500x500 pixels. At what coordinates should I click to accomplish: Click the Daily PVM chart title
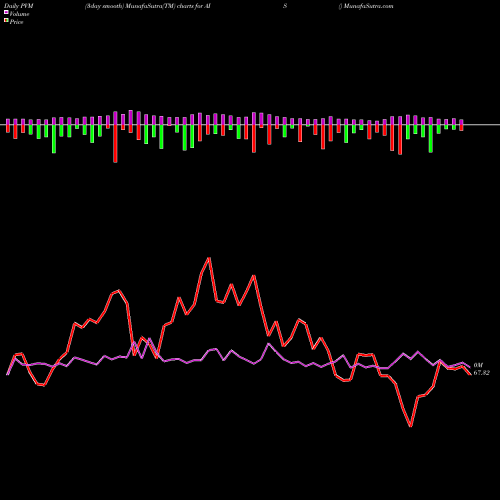coord(19,6)
